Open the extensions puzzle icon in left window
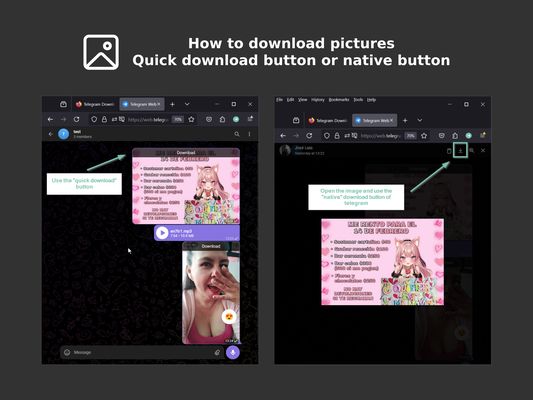The image size is (533, 400). 222,119
